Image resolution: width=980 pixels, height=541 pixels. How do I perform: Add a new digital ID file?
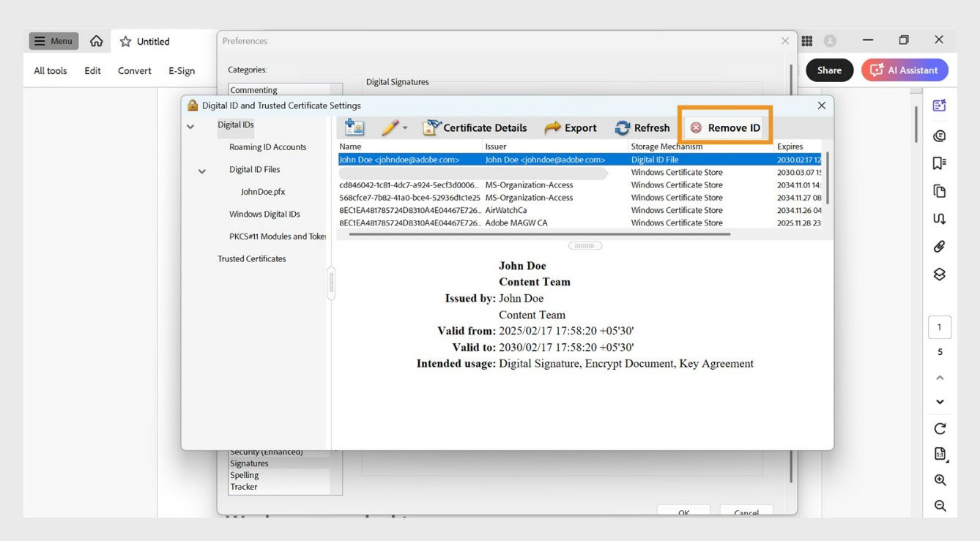[354, 127]
